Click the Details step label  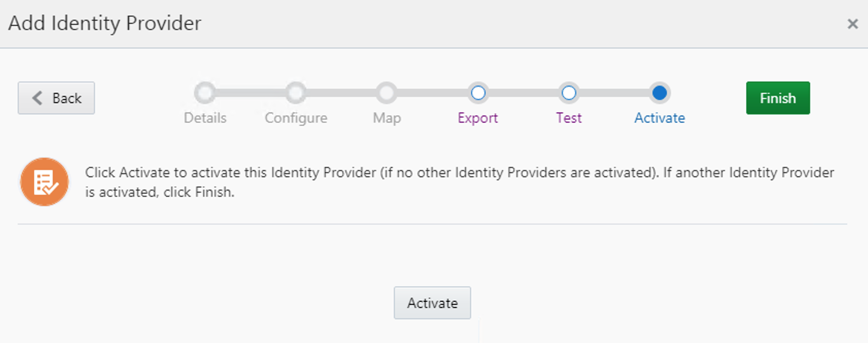tap(205, 118)
